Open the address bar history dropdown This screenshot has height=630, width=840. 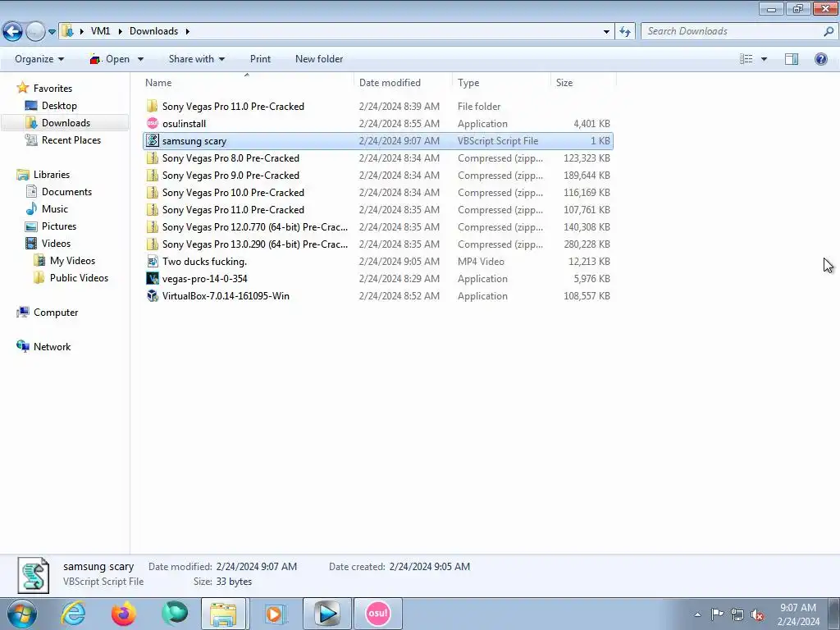click(x=606, y=32)
